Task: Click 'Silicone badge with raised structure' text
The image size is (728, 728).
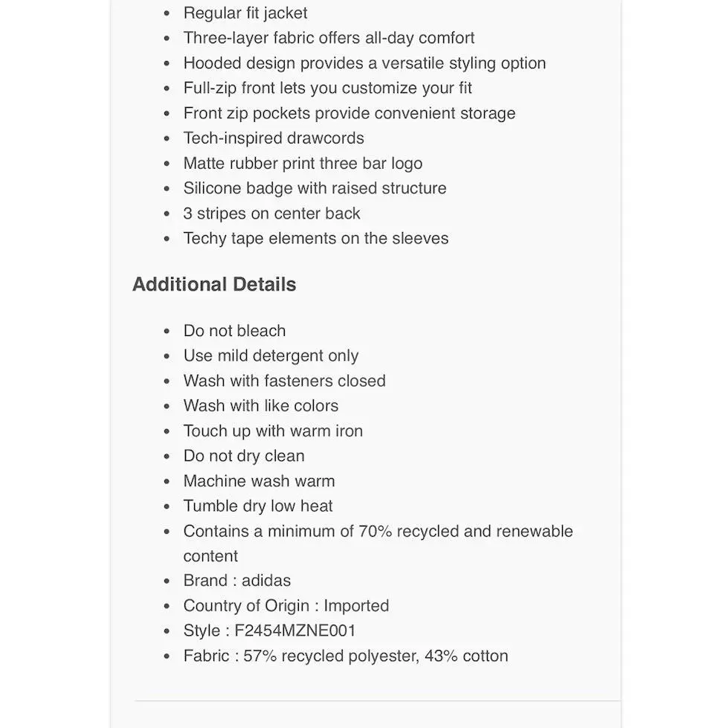Action: point(315,188)
